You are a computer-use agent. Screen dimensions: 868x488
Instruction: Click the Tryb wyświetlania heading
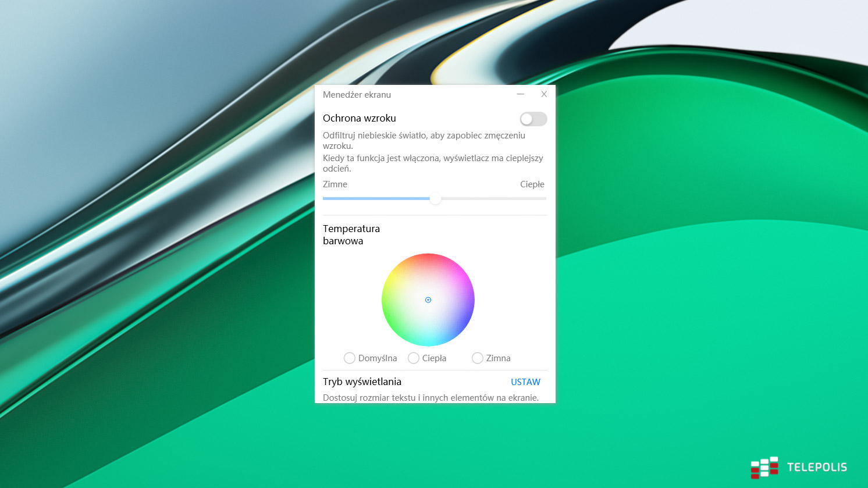coord(362,382)
